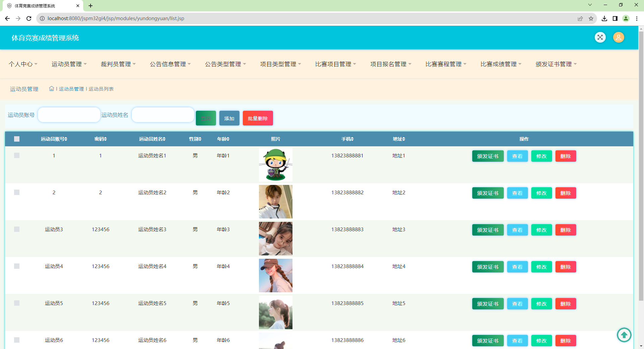Sort by 性别 column
The width and height of the screenshot is (644, 349).
pos(195,139)
